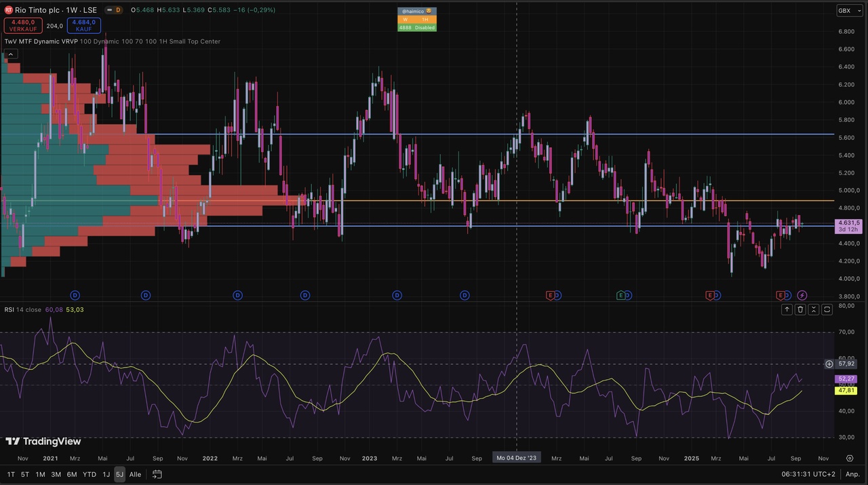Move the RSI pane up with the arrow icon
The width and height of the screenshot is (868, 485).
pos(787,309)
